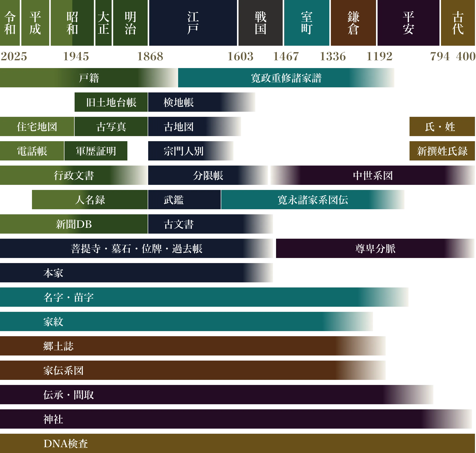This screenshot has height=453, width=476.
Task: Click the 新撰姓氏録 bar
Action: click(x=442, y=151)
